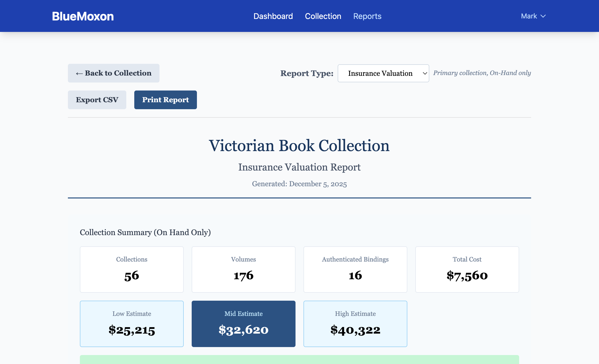Image resolution: width=599 pixels, height=364 pixels.
Task: Go to the Collection nav item
Action: 323,16
